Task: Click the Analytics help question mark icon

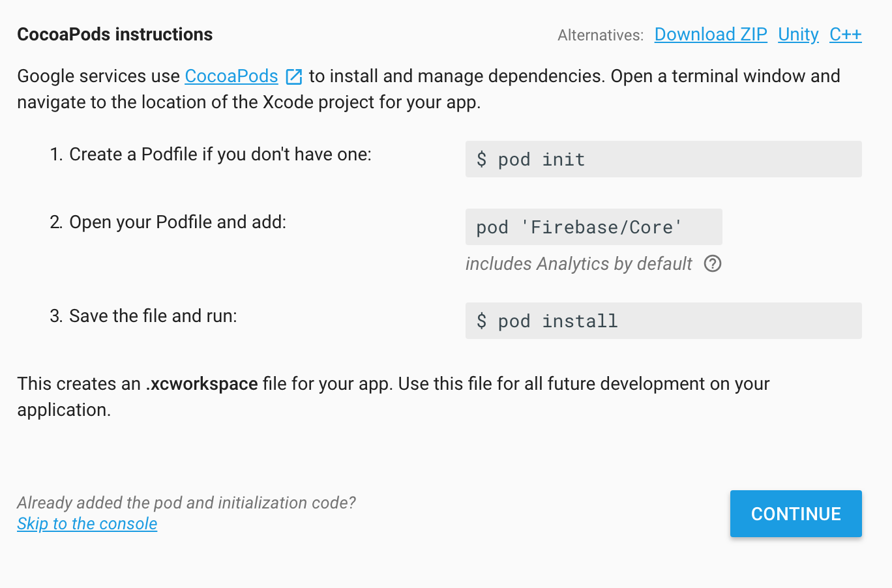Action: pyautogui.click(x=713, y=264)
